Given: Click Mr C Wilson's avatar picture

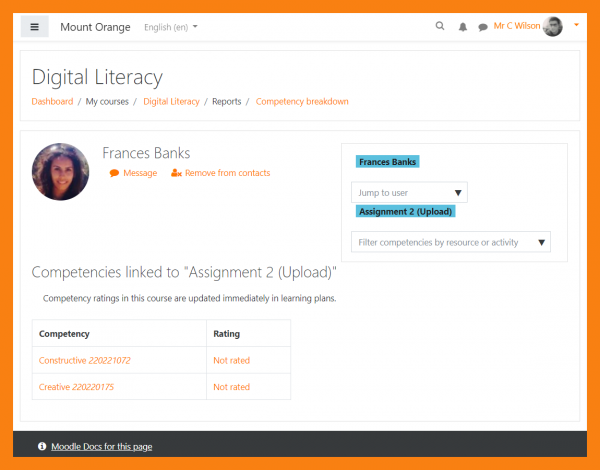Looking at the screenshot, I should (553, 27).
